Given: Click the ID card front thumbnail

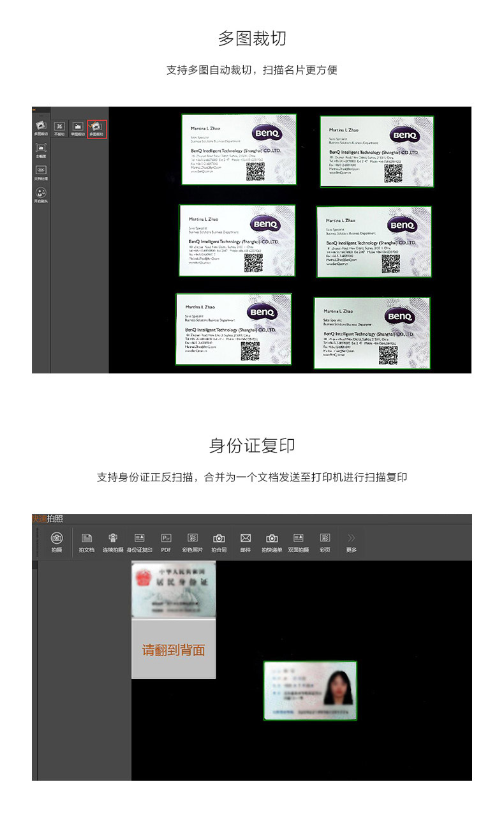Looking at the screenshot, I should pos(174,590).
